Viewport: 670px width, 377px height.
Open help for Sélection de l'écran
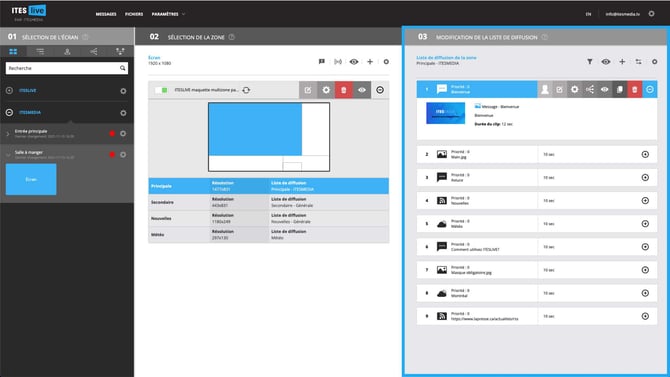point(85,37)
